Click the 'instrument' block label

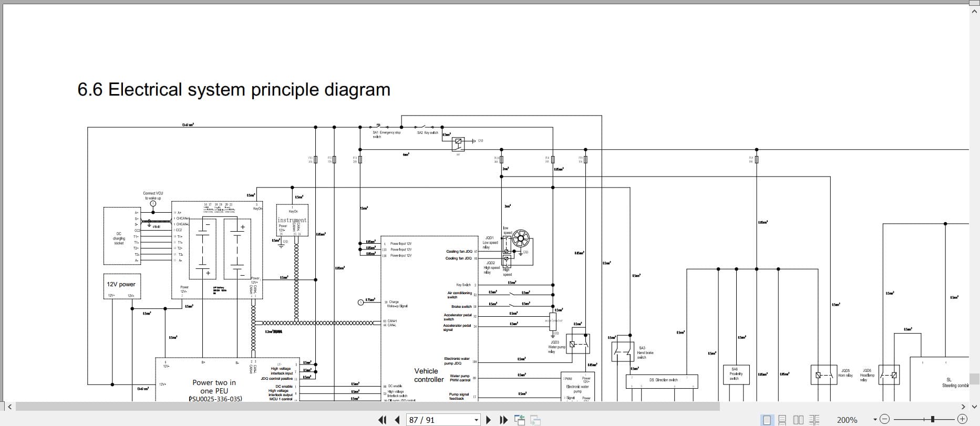coord(292,220)
